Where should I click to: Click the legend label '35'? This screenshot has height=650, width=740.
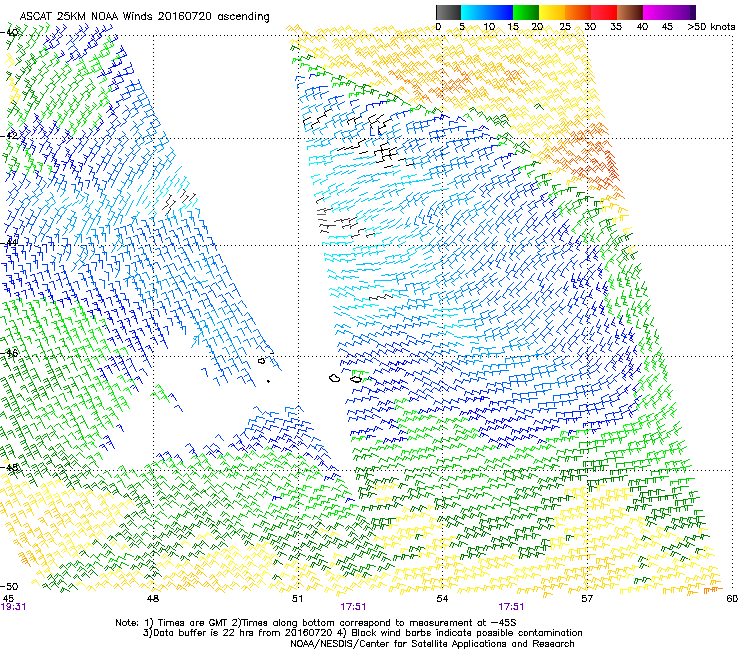616,27
